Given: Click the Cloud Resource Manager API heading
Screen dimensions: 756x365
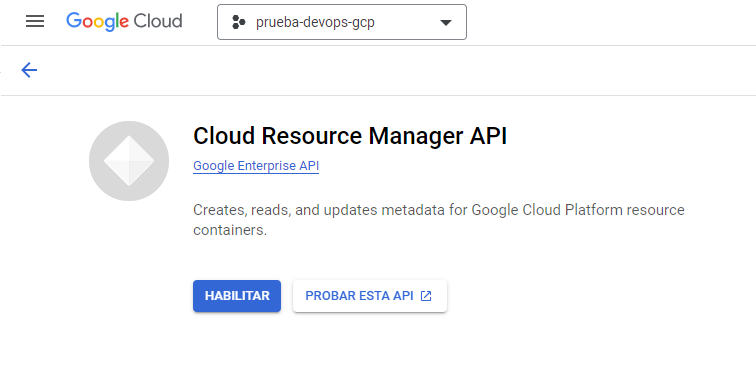Looking at the screenshot, I should click(x=350, y=136).
